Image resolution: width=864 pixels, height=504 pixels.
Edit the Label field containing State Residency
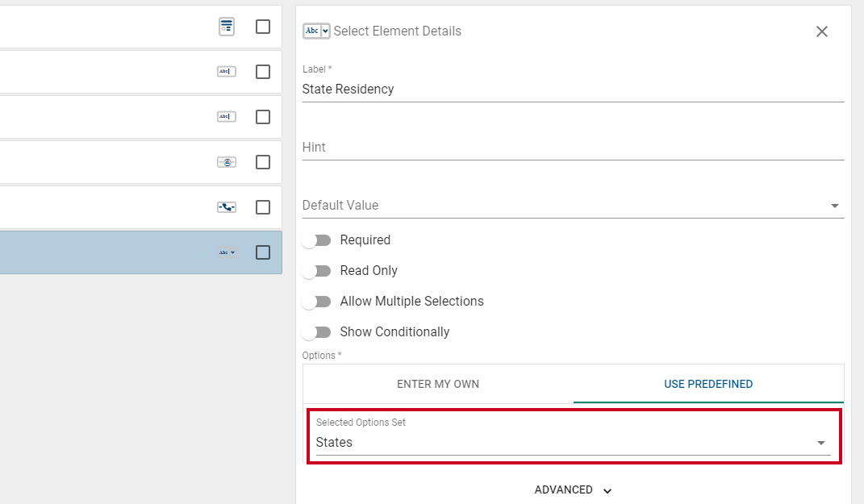click(x=573, y=90)
